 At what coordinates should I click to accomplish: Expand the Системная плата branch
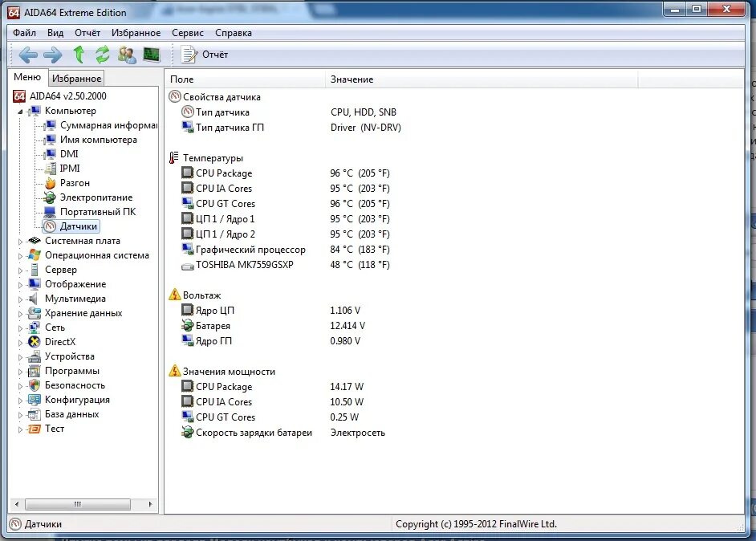coord(20,242)
